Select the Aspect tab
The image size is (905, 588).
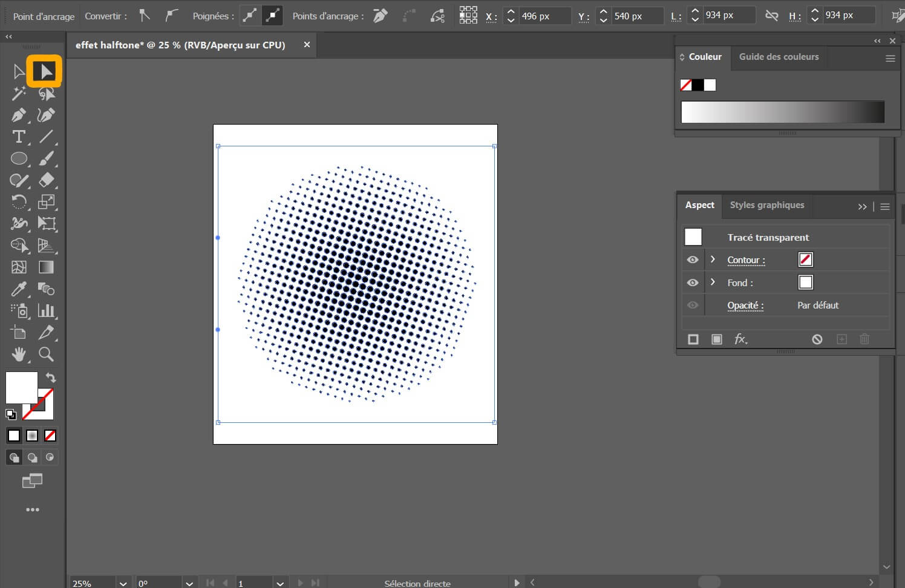699,205
